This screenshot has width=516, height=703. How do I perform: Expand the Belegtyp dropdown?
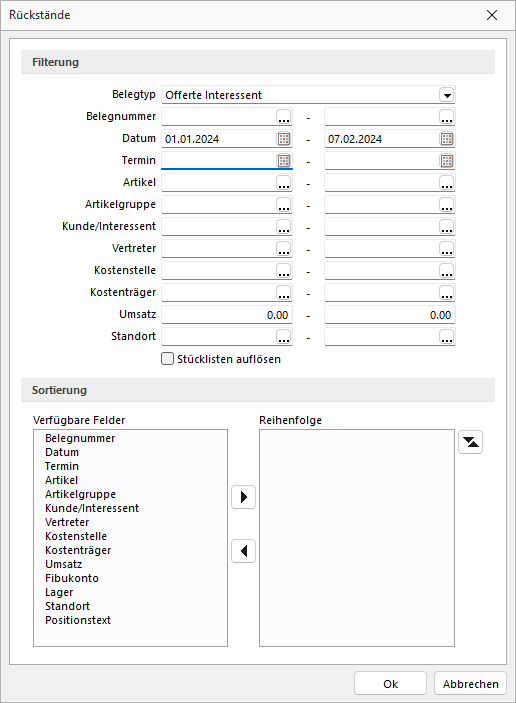447,95
